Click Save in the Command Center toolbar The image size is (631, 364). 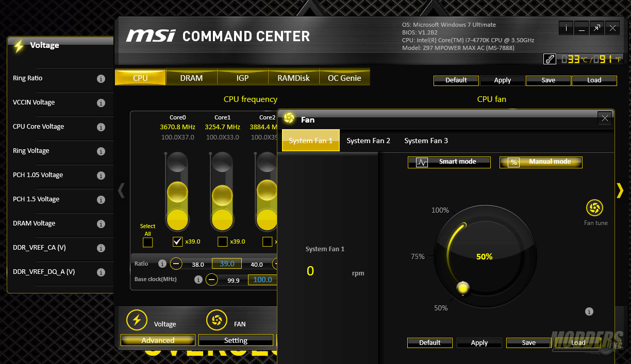pyautogui.click(x=549, y=80)
